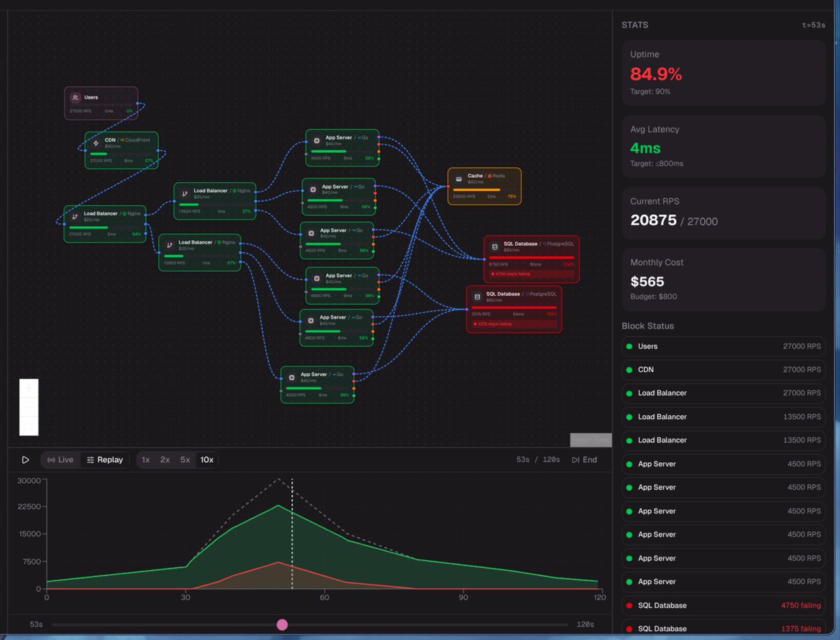
Task: Jump to End of the simulation
Action: point(584,460)
